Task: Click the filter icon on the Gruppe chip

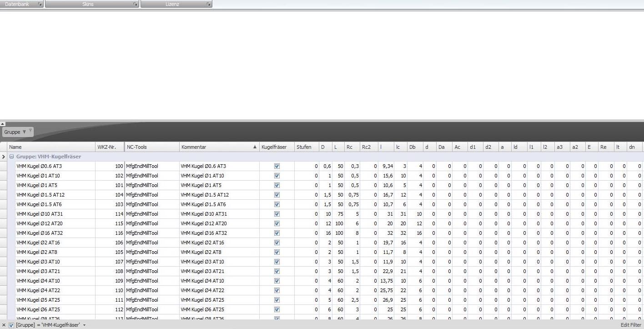Action: pyautogui.click(x=30, y=131)
